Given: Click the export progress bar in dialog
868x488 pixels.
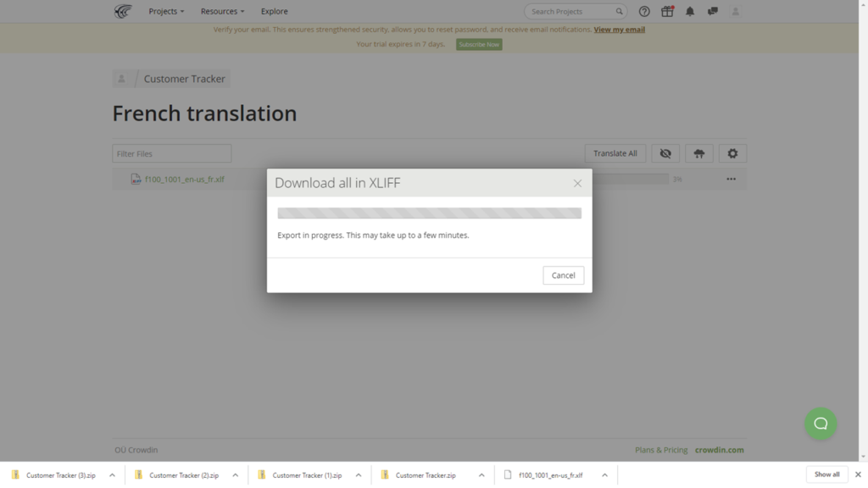Looking at the screenshot, I should point(429,213).
